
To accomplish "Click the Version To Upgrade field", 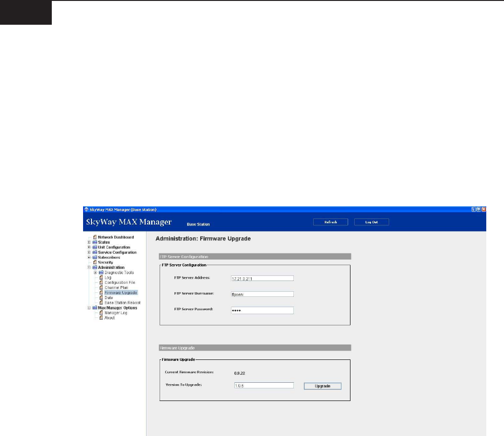I will pyautogui.click(x=264, y=386).
